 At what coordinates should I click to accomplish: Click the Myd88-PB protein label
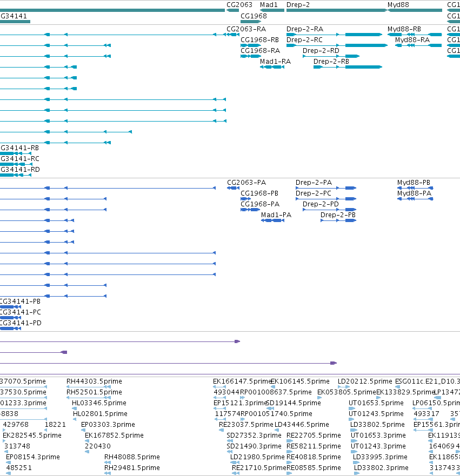(x=414, y=183)
